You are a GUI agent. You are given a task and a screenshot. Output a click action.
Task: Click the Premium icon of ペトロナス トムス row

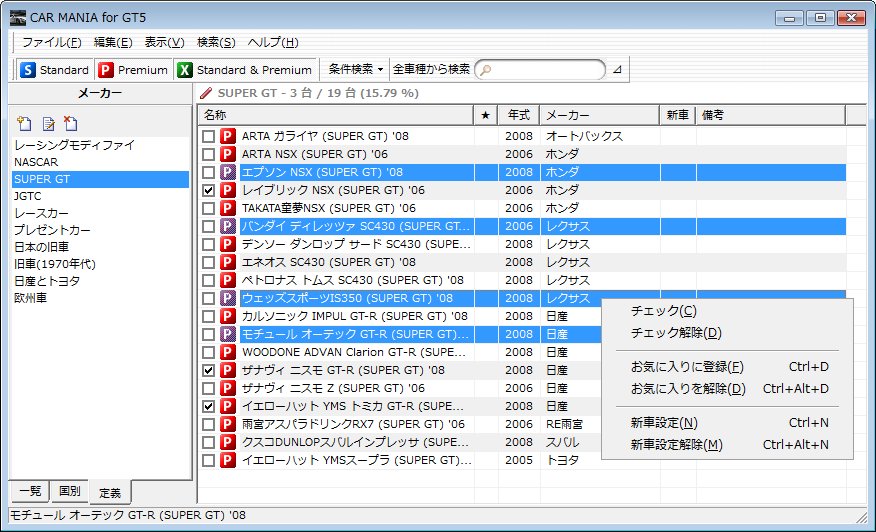point(227,280)
